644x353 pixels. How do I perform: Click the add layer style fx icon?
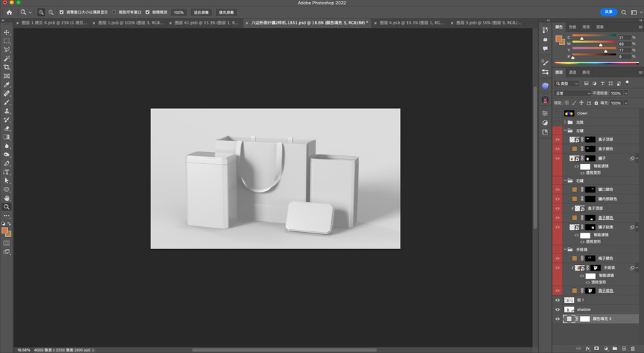point(587,349)
